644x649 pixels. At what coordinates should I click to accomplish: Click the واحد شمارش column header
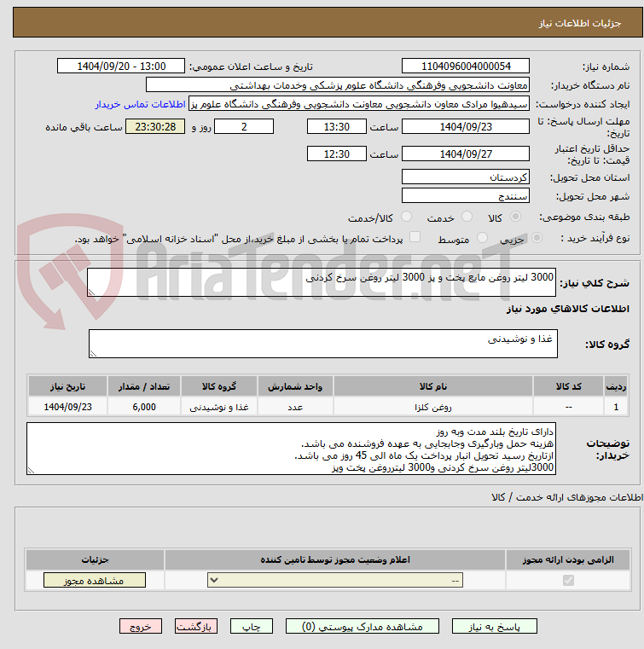(295, 386)
